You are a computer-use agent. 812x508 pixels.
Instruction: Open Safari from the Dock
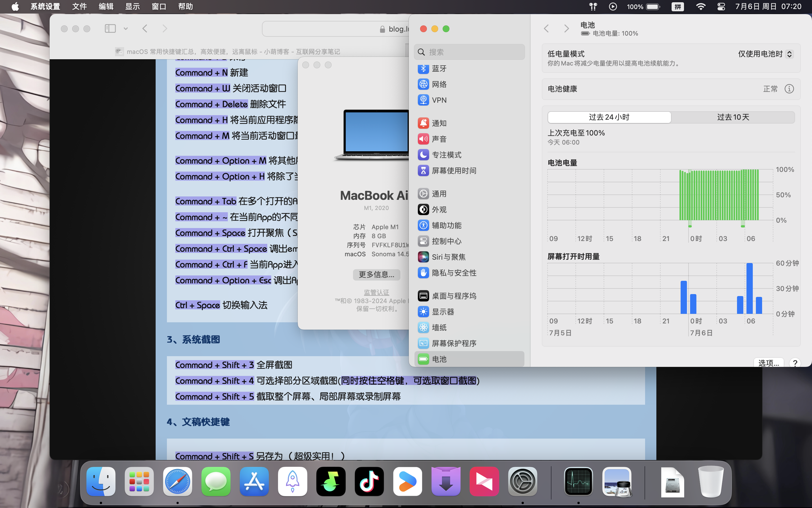click(x=178, y=481)
